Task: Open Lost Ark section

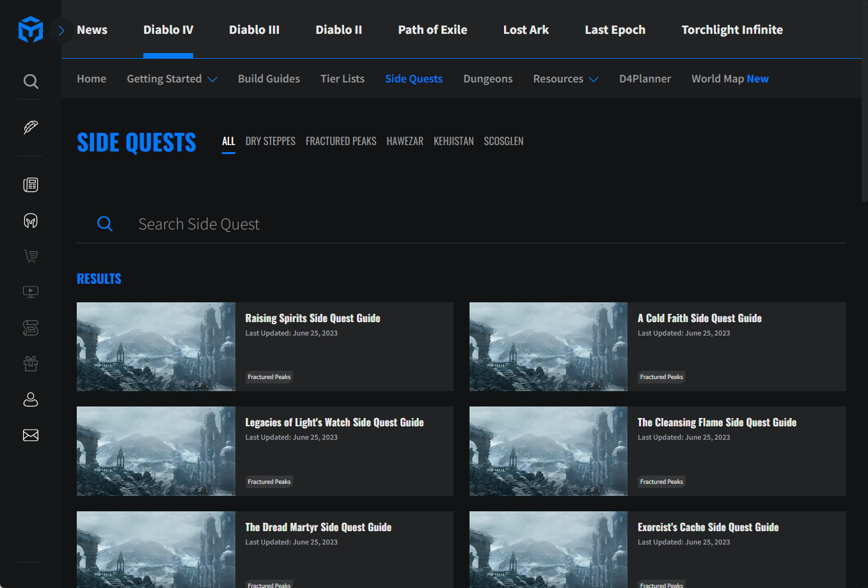Action: [526, 30]
